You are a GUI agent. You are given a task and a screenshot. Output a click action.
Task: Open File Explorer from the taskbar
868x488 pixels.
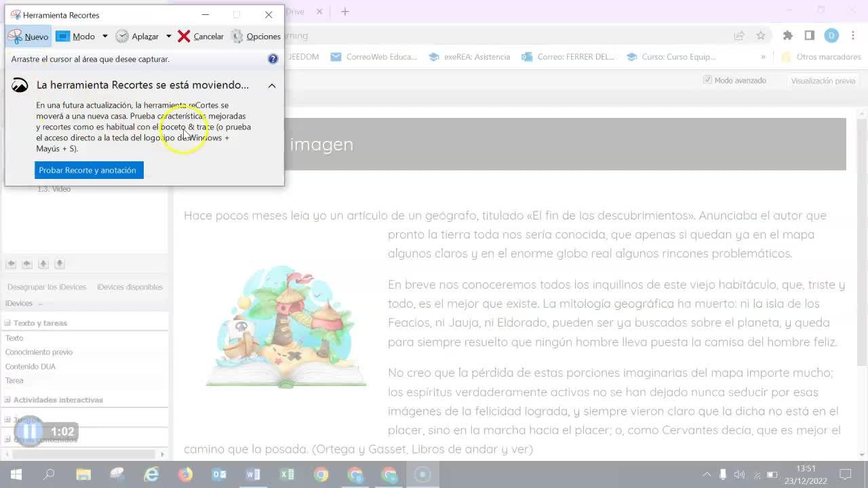83,474
